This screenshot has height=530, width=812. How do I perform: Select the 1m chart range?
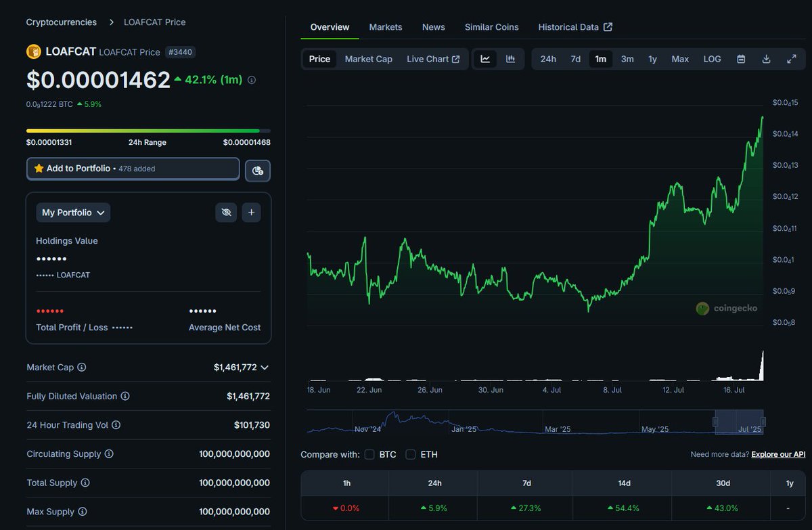pos(600,59)
